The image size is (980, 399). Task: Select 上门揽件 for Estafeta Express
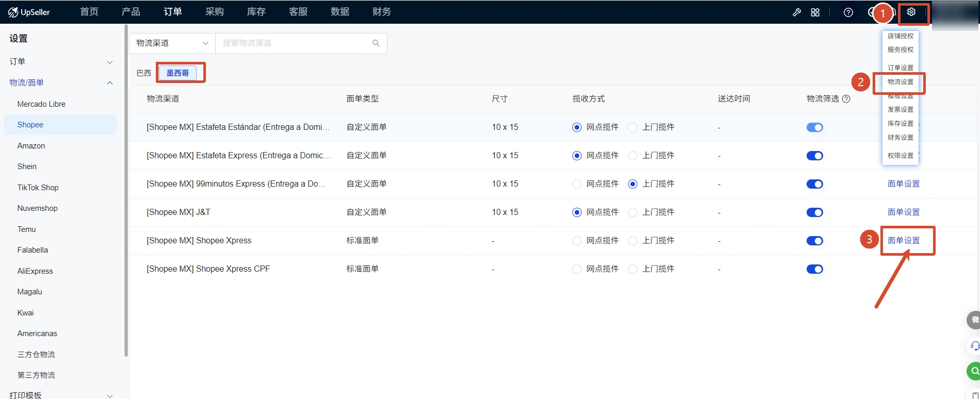coord(633,156)
